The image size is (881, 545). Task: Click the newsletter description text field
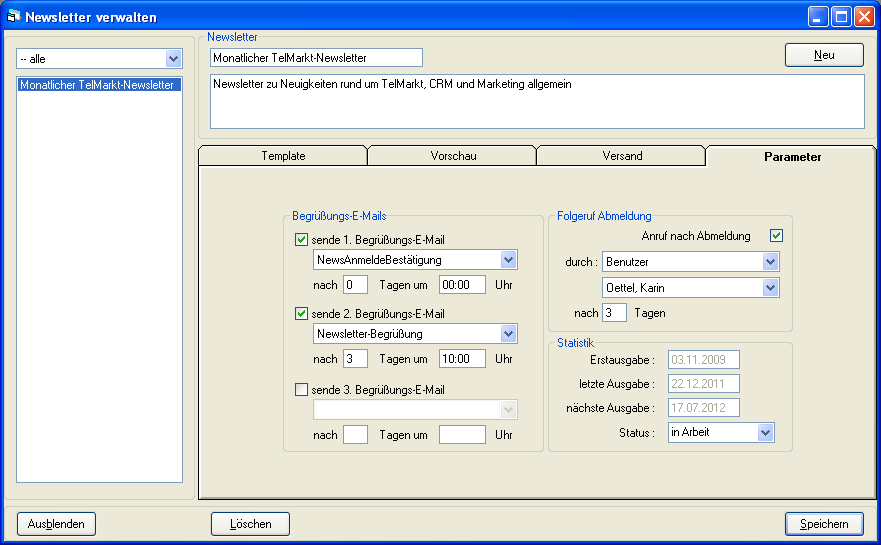537,101
